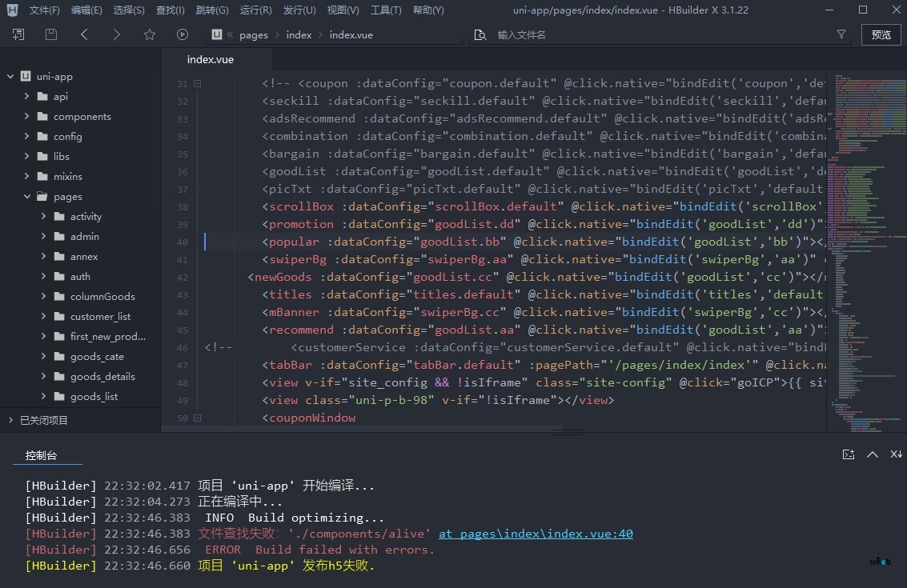Click the <couponWindow tag on line 50

tap(309, 418)
